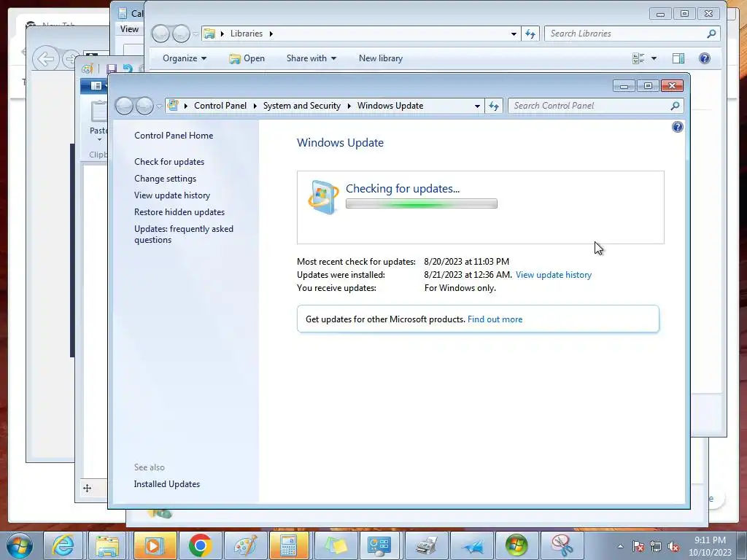Open recent pages dropdown in the Control Panel window
Screen dimensions: 747x560
pyautogui.click(x=159, y=106)
